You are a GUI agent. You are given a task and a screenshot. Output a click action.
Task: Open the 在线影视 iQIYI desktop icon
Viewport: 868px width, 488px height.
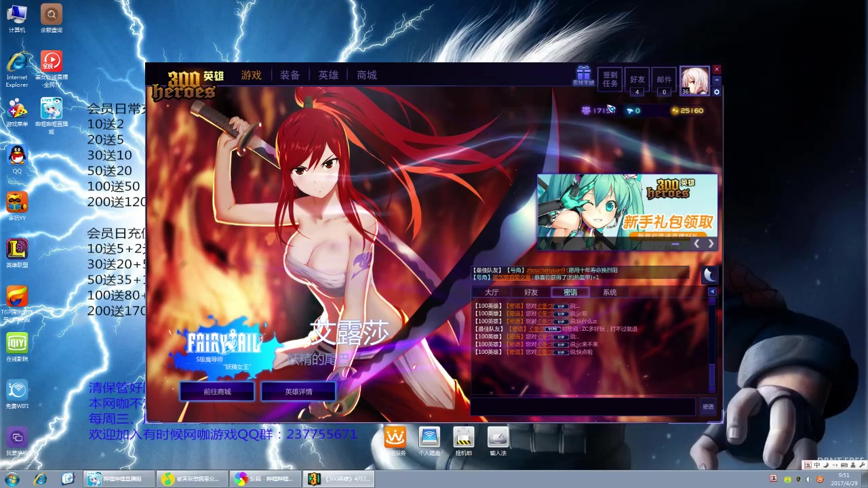[x=17, y=346]
